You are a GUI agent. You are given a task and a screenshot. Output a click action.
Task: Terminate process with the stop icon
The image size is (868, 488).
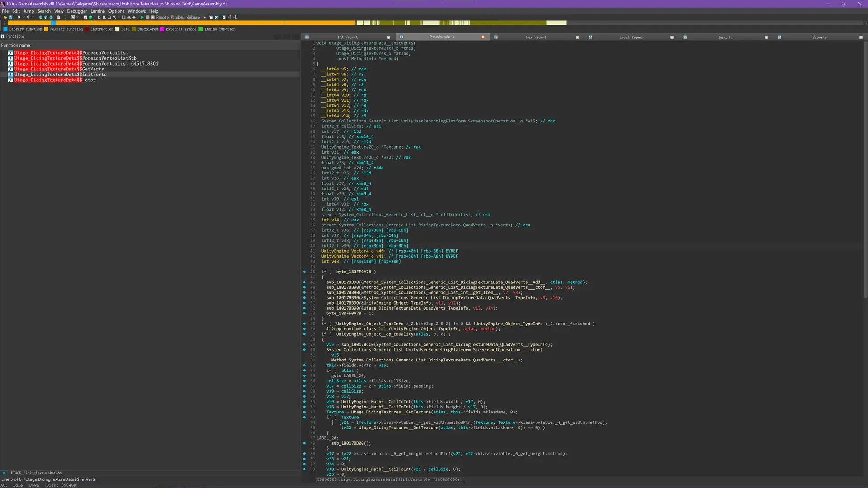153,17
